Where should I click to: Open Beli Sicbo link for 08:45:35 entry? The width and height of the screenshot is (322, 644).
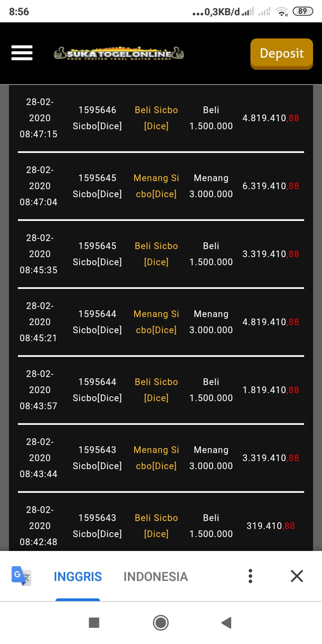[x=157, y=254]
